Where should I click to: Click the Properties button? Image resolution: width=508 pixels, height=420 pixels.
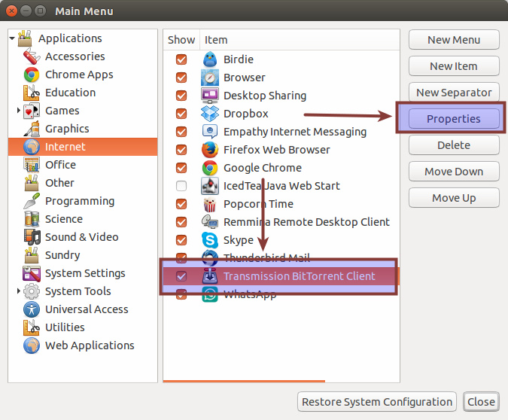(454, 119)
